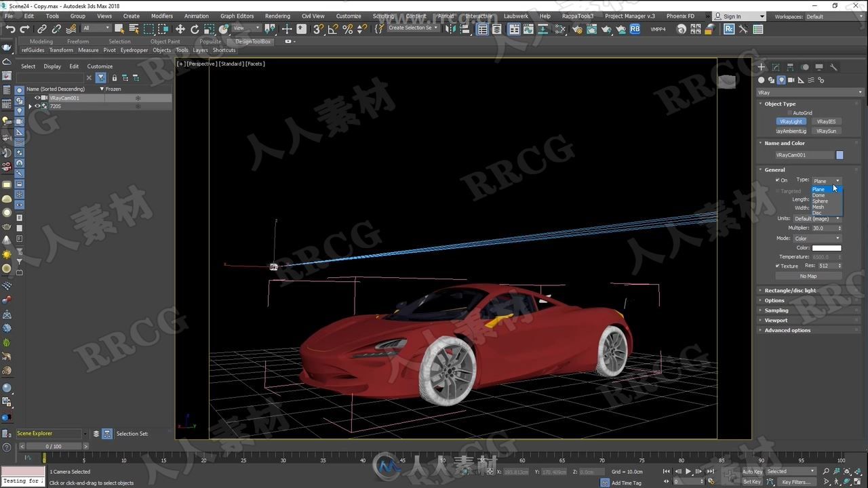Click the No Map button
The height and width of the screenshot is (488, 868).
click(808, 276)
